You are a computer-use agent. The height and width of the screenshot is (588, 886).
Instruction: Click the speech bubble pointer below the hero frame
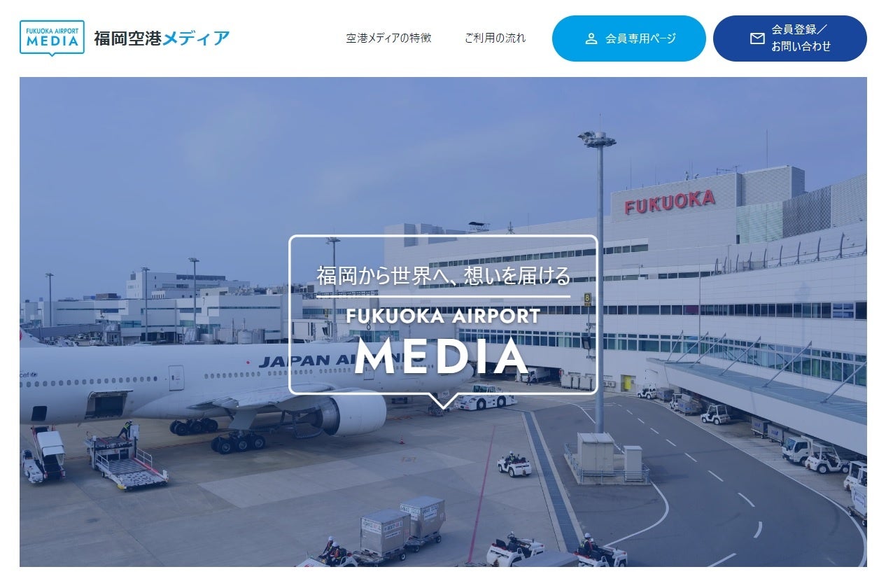(443, 401)
